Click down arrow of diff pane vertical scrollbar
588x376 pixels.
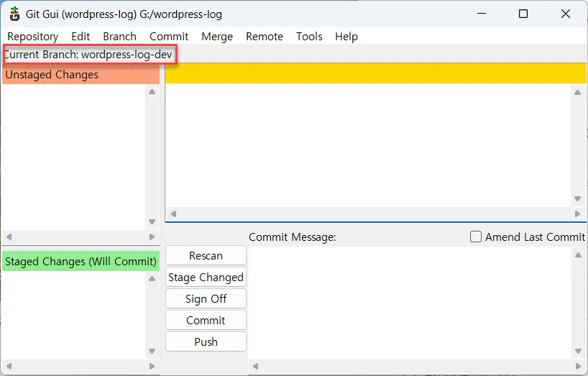[x=577, y=199]
